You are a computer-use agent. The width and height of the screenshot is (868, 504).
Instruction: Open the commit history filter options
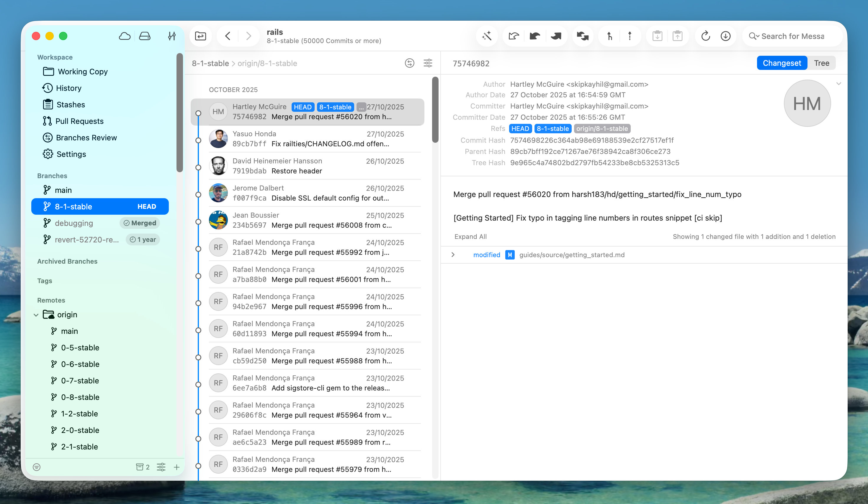(428, 63)
